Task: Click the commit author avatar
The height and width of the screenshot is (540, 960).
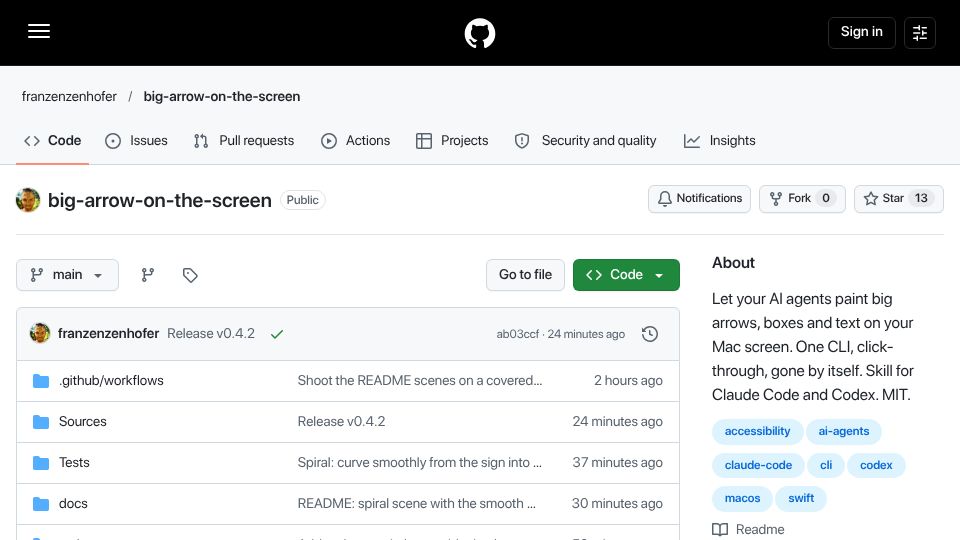Action: pos(40,334)
